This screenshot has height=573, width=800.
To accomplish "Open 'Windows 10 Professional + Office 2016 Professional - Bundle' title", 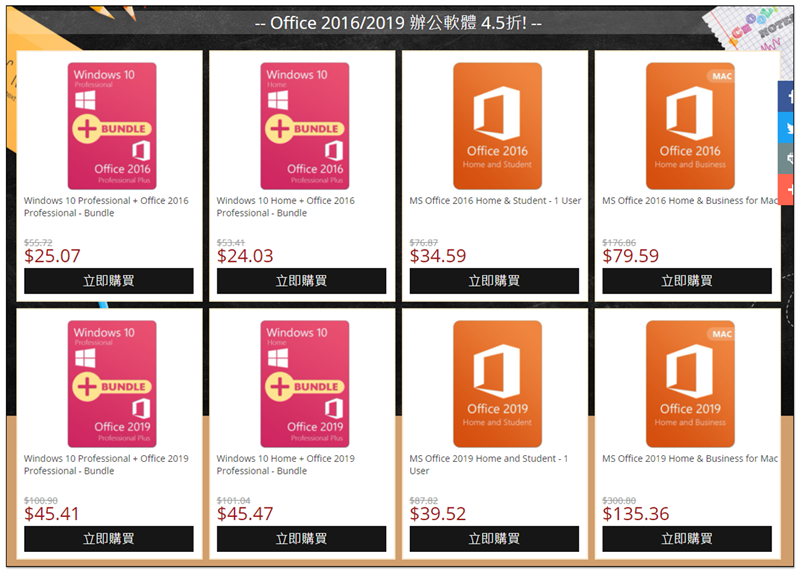I will coord(106,207).
